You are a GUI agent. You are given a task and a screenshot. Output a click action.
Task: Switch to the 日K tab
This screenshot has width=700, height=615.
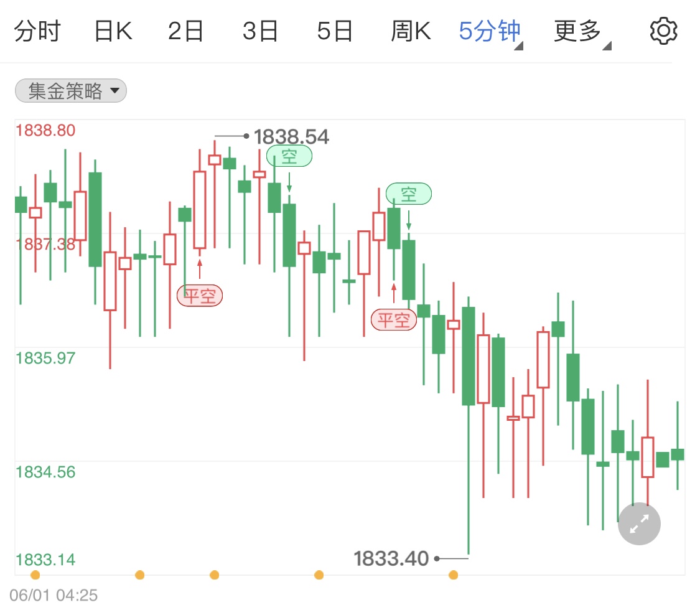click(x=113, y=29)
